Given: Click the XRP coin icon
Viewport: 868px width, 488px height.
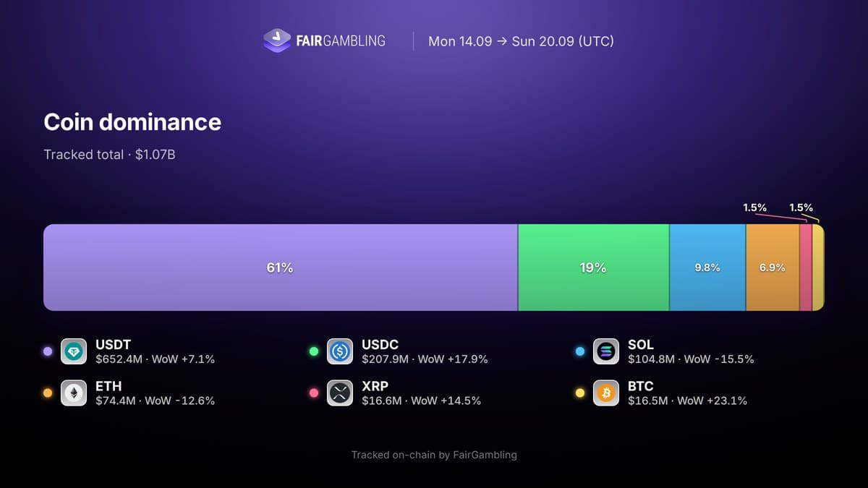Looking at the screenshot, I should coord(340,393).
